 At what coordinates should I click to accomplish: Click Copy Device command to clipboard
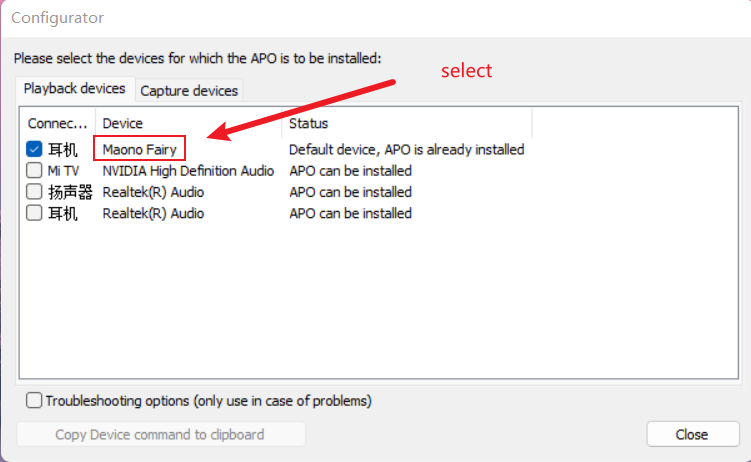tap(160, 434)
